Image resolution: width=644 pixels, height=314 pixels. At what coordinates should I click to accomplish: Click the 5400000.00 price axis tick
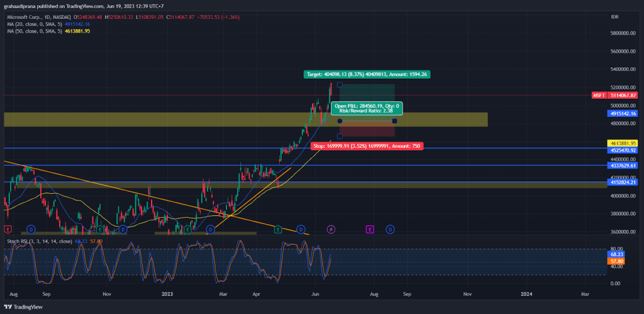pyautogui.click(x=624, y=69)
